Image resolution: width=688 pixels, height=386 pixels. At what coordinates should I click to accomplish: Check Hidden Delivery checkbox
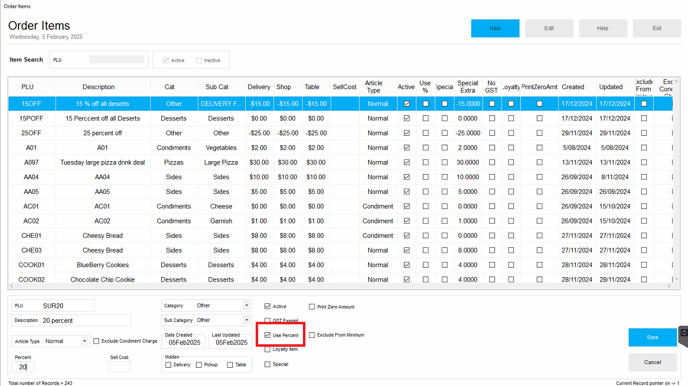[168, 365]
